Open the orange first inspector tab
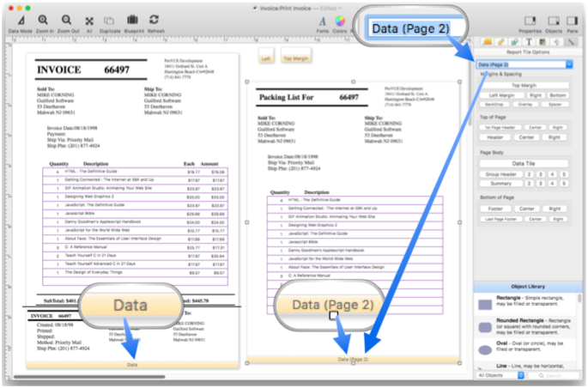Screen dimensions: 588x388 488,42
